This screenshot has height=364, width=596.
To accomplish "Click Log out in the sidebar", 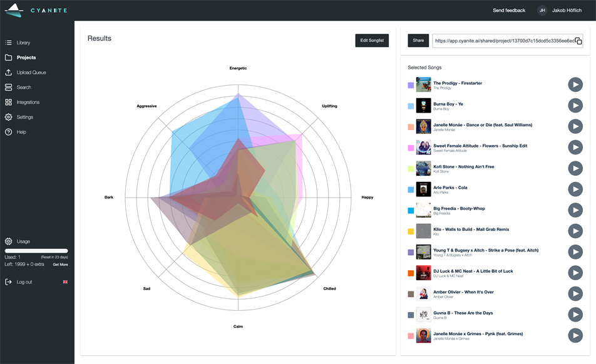I will pyautogui.click(x=24, y=282).
